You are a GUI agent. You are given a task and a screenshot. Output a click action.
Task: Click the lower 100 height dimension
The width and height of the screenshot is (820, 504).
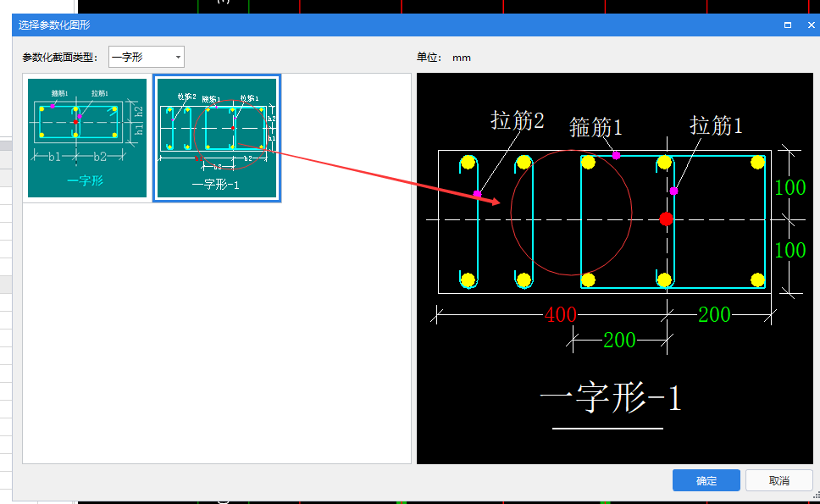point(790,251)
